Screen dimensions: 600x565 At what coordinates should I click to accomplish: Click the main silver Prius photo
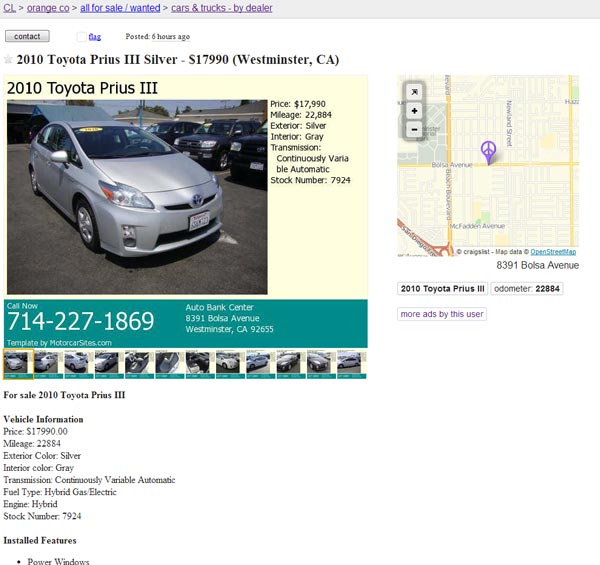pos(137,197)
